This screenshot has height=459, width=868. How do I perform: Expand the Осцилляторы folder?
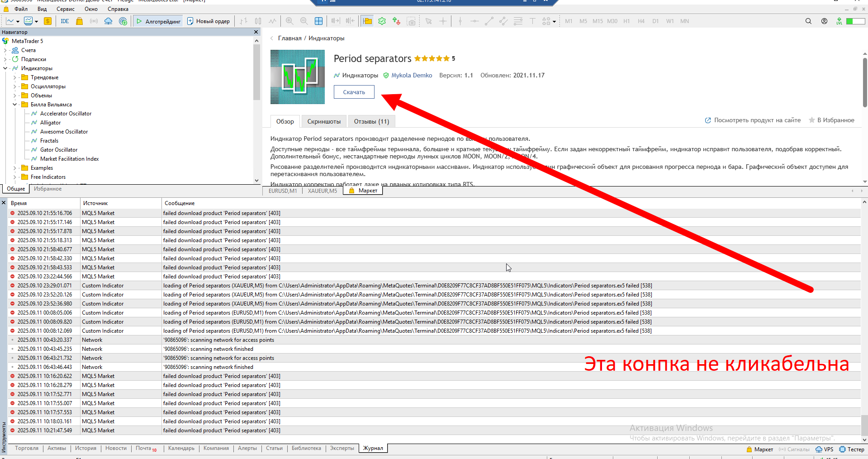tap(14, 86)
